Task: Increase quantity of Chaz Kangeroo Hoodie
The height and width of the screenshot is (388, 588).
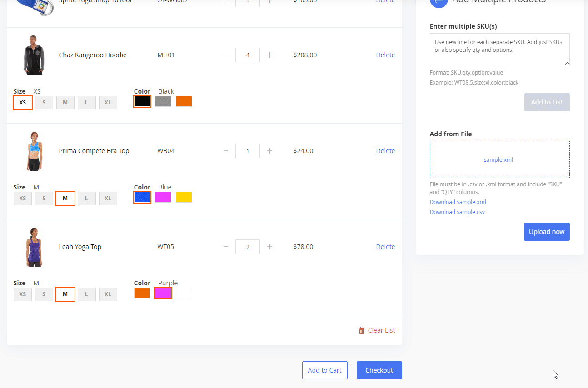Action: tap(269, 55)
